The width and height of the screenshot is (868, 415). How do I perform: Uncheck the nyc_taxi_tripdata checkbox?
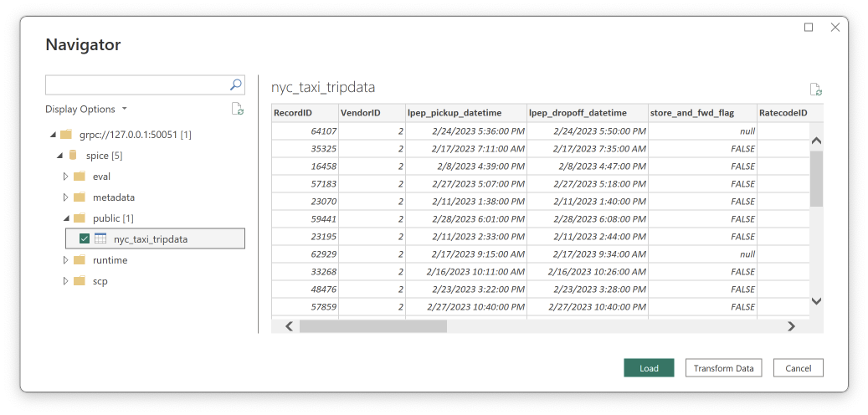click(x=85, y=239)
